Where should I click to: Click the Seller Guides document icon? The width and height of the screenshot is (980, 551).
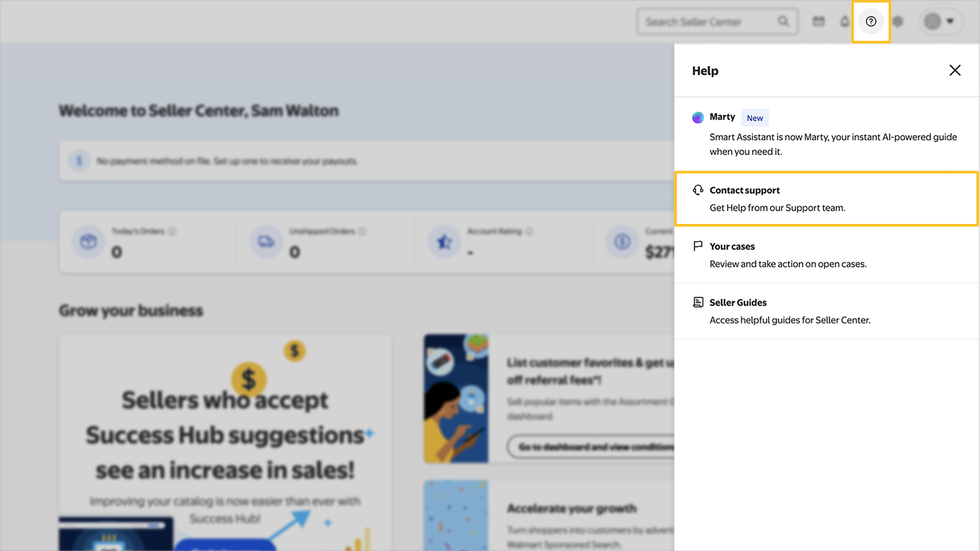tap(698, 303)
